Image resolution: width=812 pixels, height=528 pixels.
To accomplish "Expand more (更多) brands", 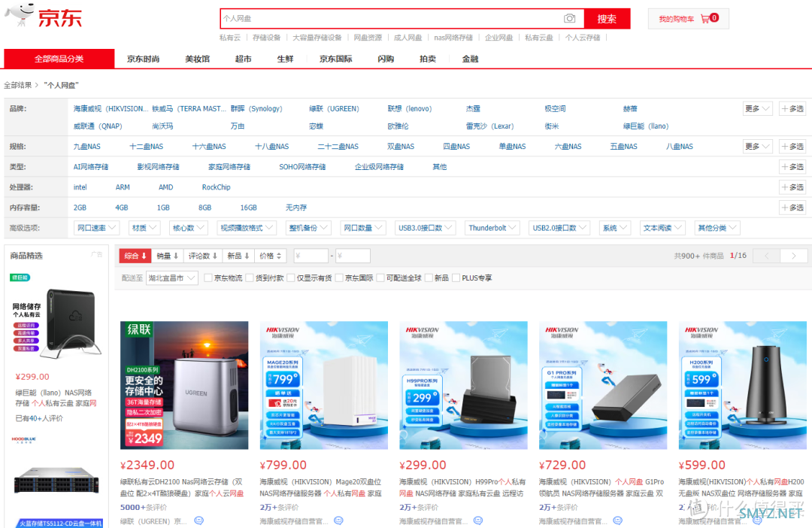I will click(x=757, y=109).
